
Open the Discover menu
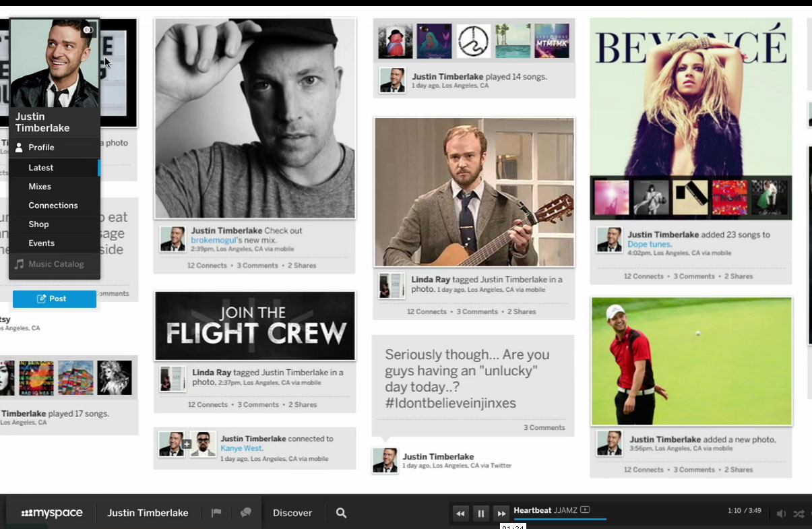click(x=292, y=513)
